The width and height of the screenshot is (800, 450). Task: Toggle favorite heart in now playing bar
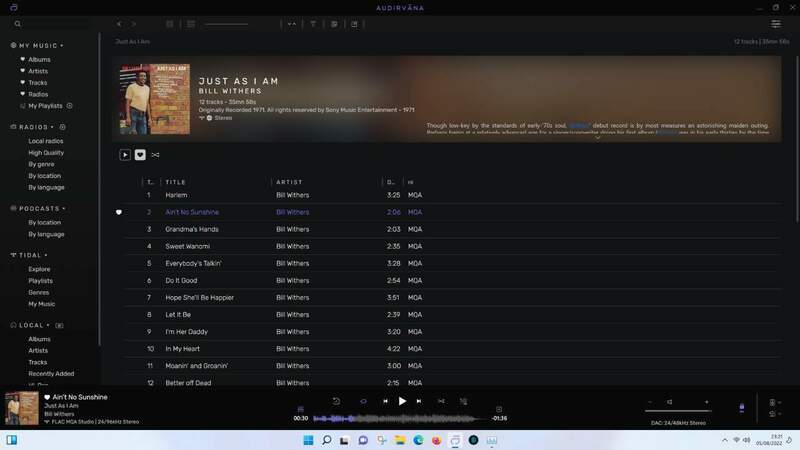coord(47,397)
